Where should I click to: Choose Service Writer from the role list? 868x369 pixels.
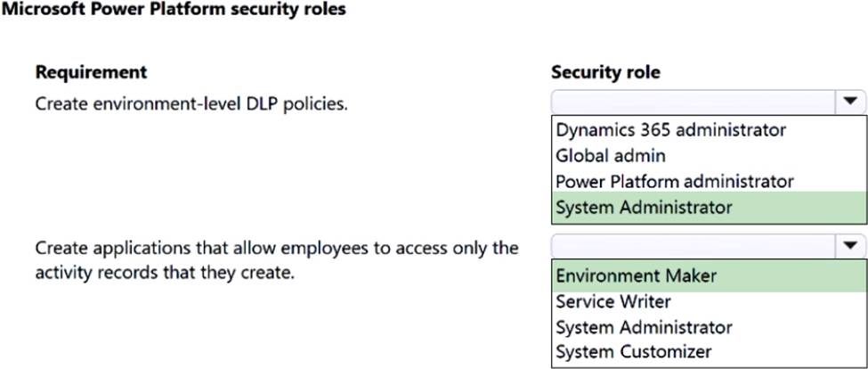click(x=613, y=301)
